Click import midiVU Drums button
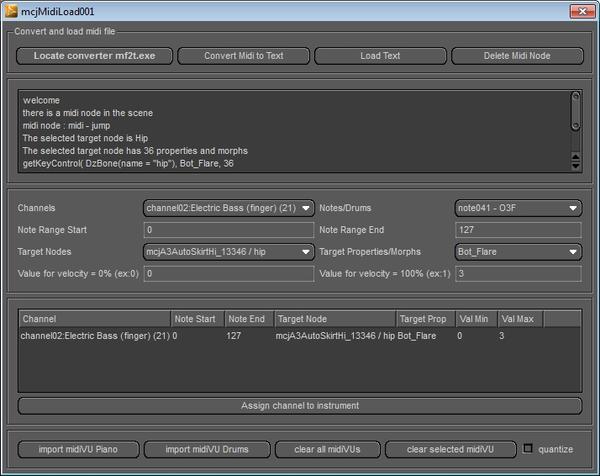This screenshot has height=476, width=600. click(x=207, y=449)
